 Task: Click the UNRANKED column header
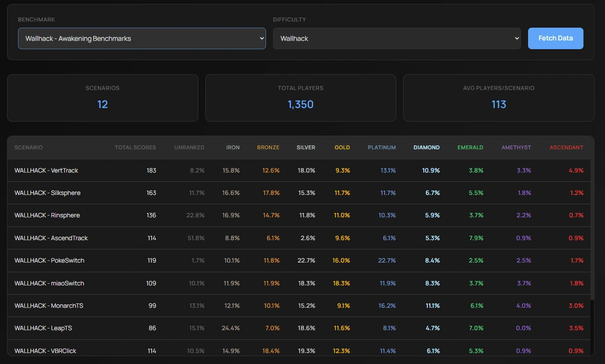click(x=189, y=147)
